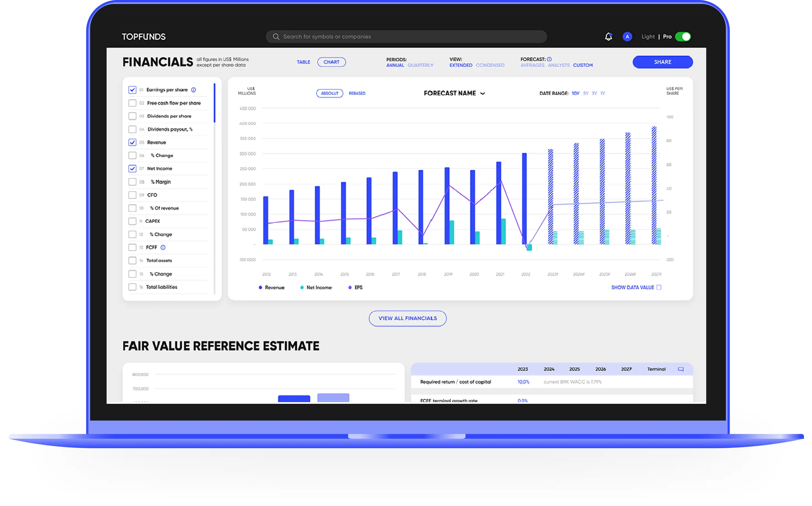Viewport: 812px width, 506px height.
Task: Open the user avatar "A" profile
Action: [627, 36]
